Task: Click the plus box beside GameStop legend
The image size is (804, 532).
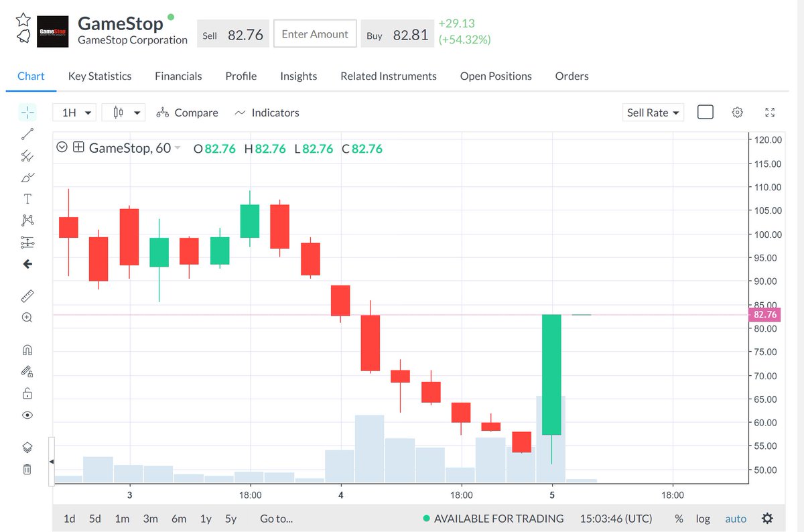Action: (78, 147)
